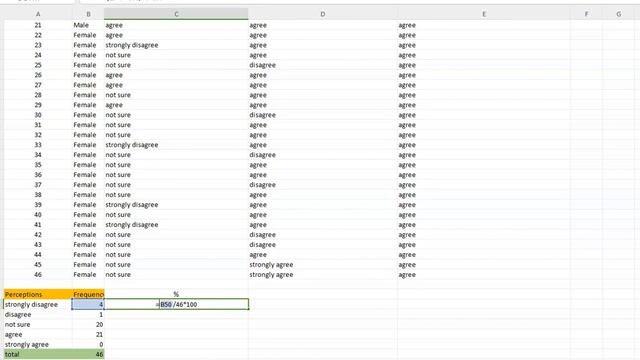Click 'agree' in column C of row 26
Image resolution: width=640 pixels, height=360 pixels.
(114, 75)
